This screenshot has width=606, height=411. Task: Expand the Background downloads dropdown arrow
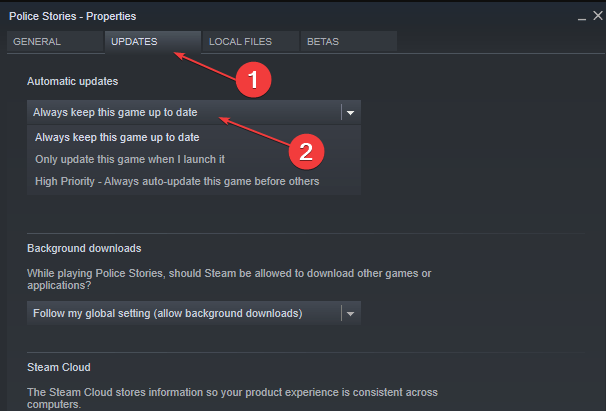click(351, 314)
